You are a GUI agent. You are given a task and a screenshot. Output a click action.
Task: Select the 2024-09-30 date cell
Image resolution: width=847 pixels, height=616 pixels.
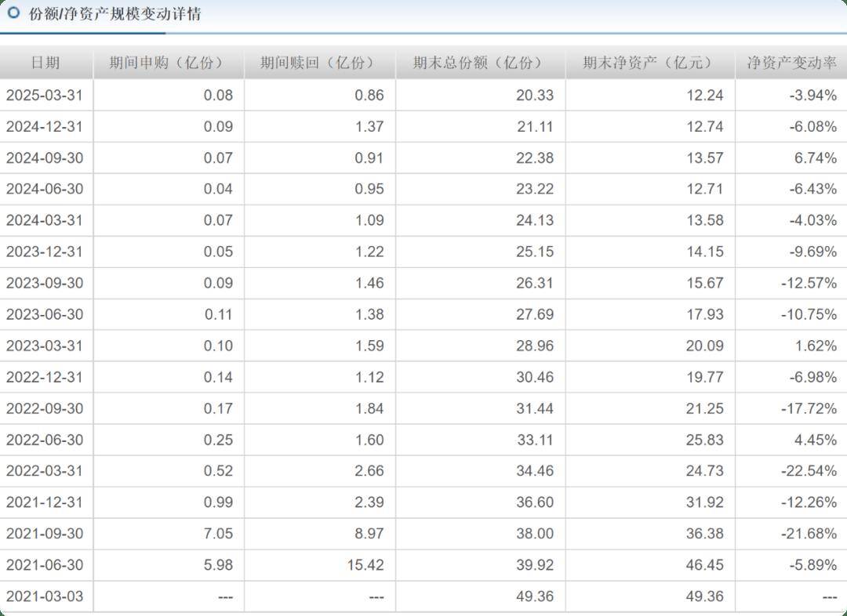44,158
